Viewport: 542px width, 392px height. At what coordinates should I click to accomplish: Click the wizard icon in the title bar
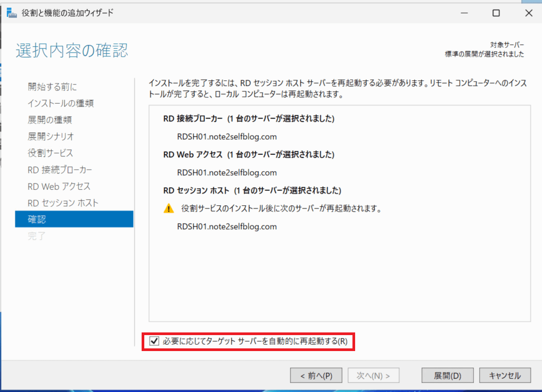click(x=11, y=13)
